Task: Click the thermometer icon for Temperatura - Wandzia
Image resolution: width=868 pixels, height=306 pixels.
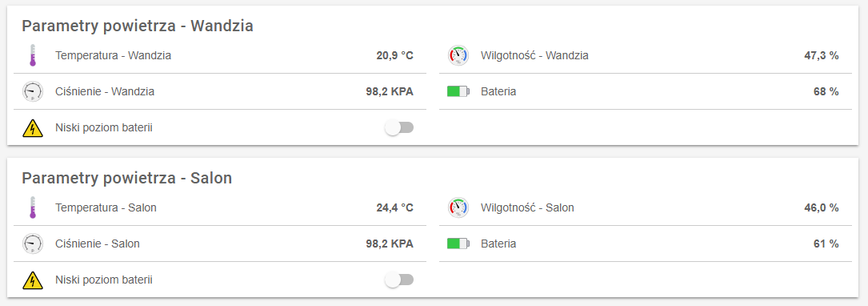Action: (x=33, y=55)
